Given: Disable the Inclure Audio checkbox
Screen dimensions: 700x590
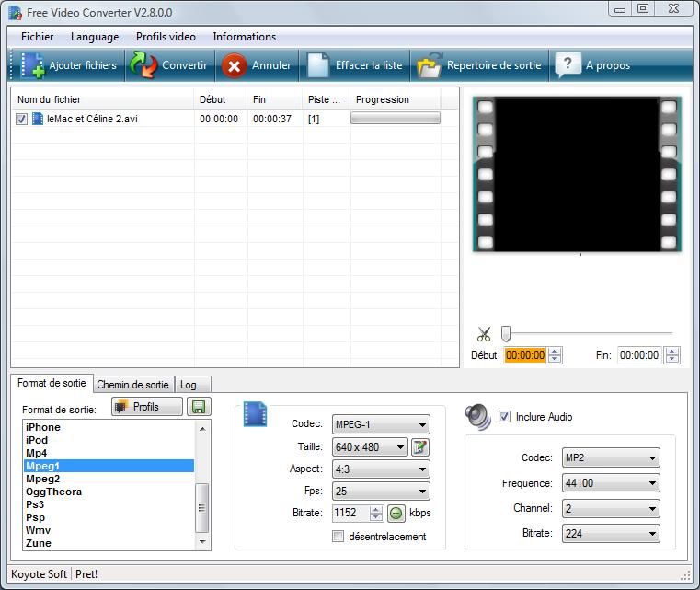Looking at the screenshot, I should (x=504, y=417).
